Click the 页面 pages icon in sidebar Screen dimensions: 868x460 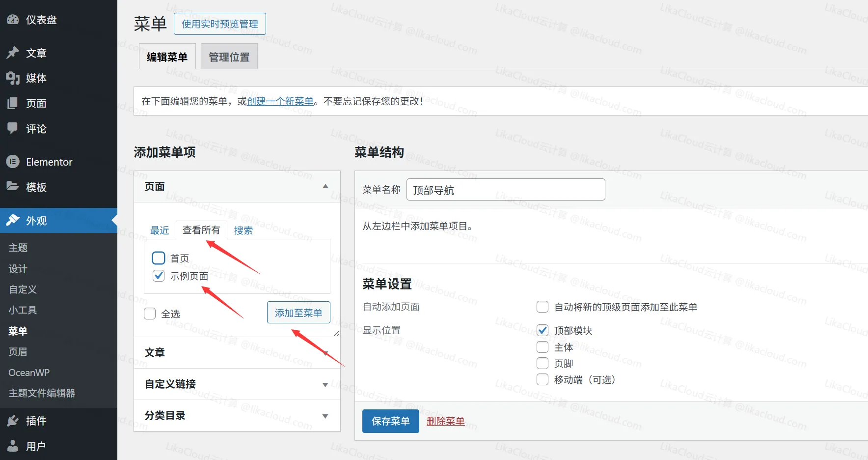pyautogui.click(x=13, y=103)
